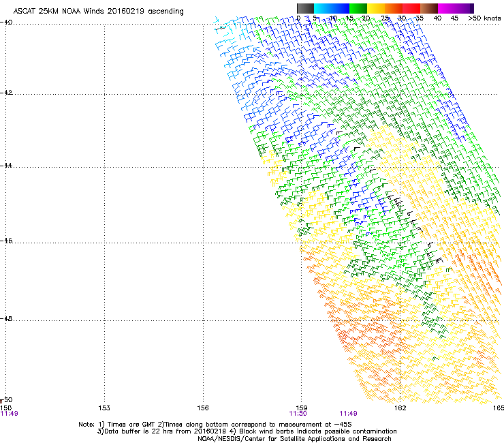Viewport: 504px width, 443px height.
Task: Click the '35' legend scale label
Action: (420, 18)
